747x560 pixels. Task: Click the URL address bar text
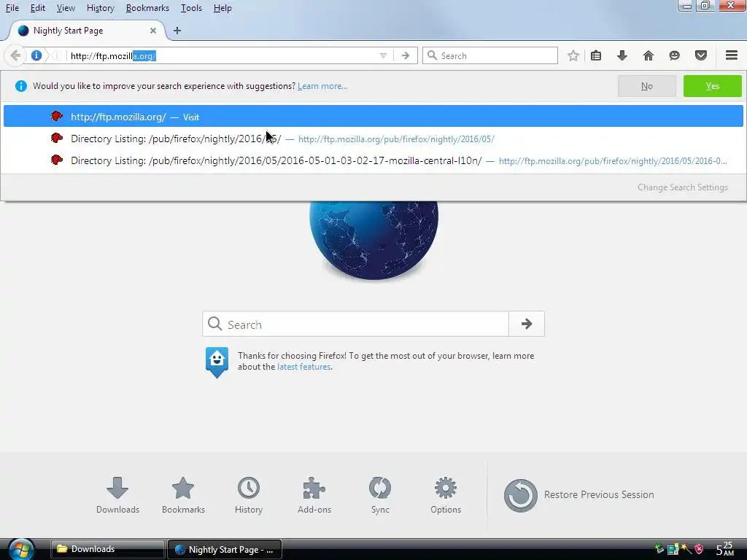[x=113, y=55]
